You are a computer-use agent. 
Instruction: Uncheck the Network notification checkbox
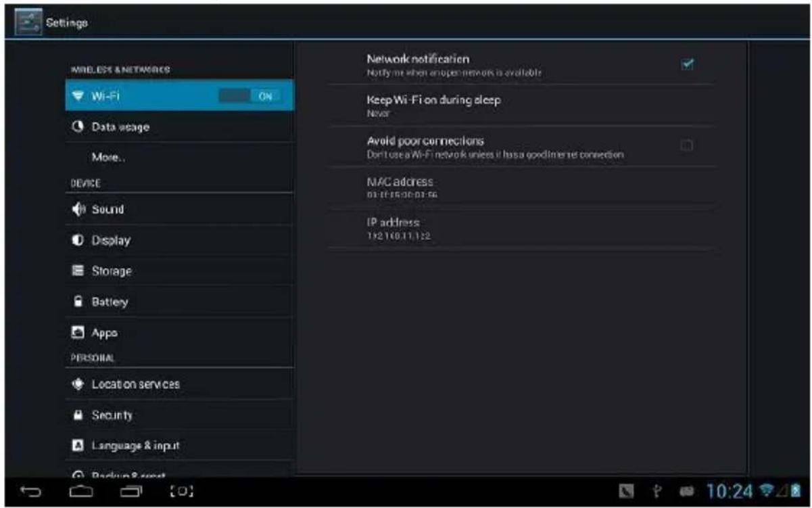(688, 64)
